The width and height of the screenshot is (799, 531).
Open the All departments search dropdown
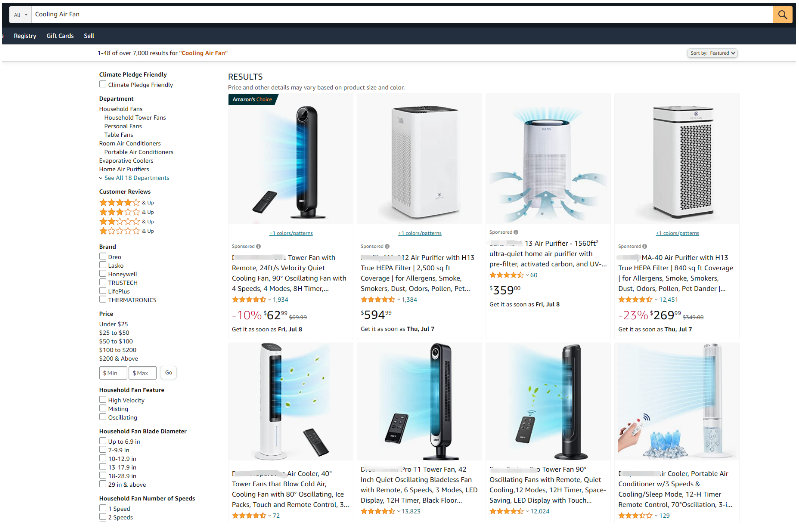point(20,15)
